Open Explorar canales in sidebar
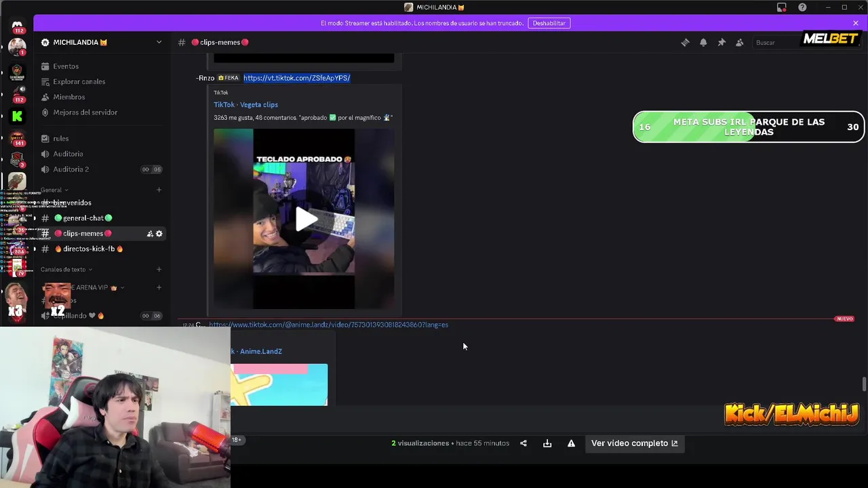Viewport: 868px width, 488px height. tap(79, 81)
